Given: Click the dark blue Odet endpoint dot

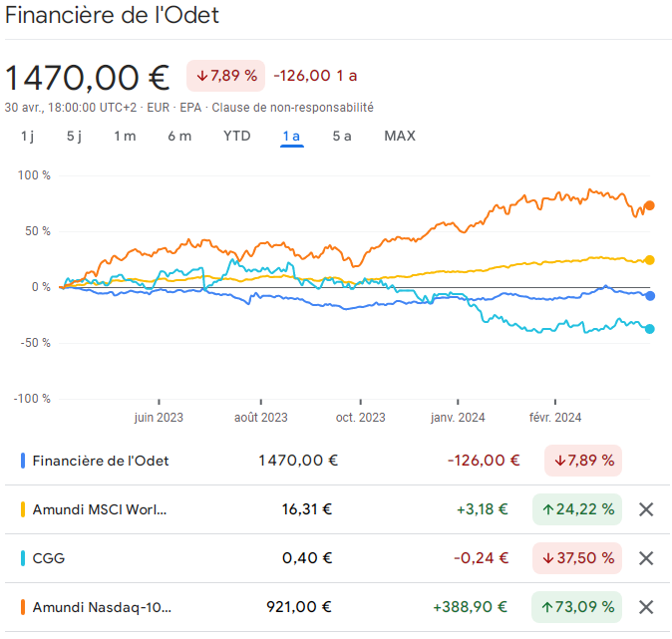Looking at the screenshot, I should tap(649, 296).
